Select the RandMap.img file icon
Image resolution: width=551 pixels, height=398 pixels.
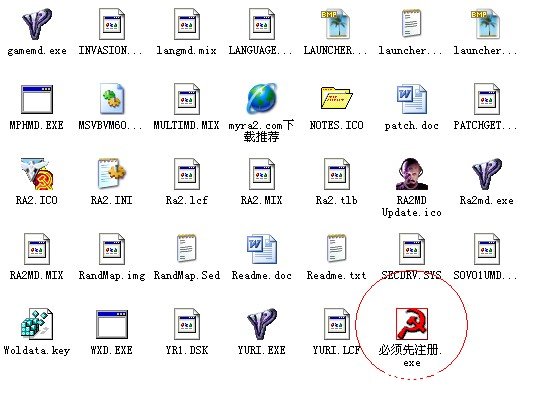point(112,249)
